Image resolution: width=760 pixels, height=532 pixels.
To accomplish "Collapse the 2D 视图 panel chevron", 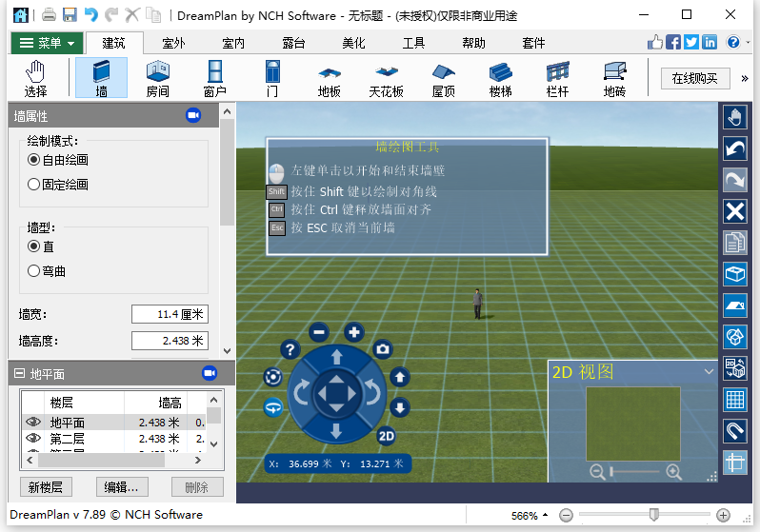I will click(709, 371).
